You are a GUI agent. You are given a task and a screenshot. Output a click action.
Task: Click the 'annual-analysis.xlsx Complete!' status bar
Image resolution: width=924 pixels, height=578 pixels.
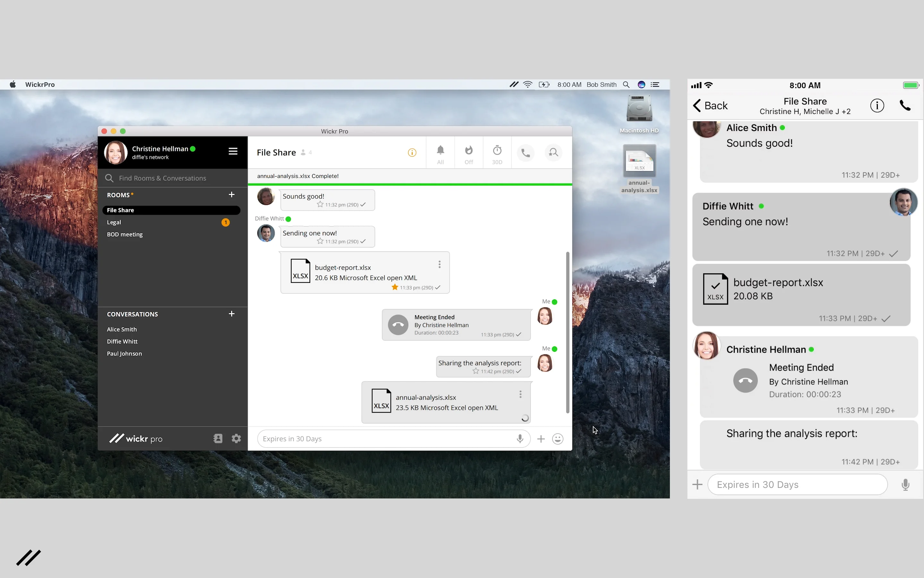410,176
